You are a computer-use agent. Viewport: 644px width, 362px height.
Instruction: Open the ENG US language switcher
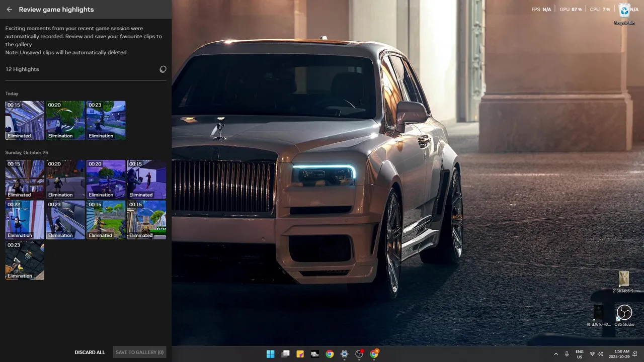(x=580, y=354)
